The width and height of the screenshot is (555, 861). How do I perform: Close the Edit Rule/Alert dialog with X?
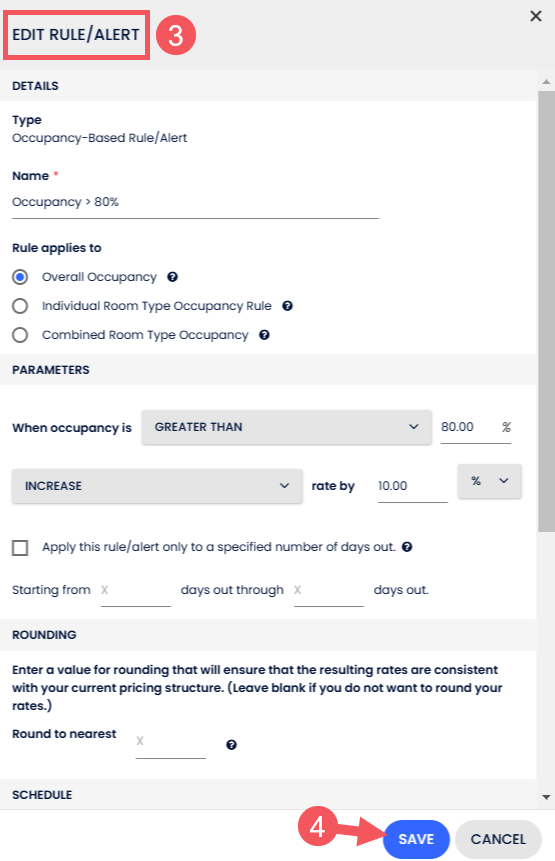point(536,16)
